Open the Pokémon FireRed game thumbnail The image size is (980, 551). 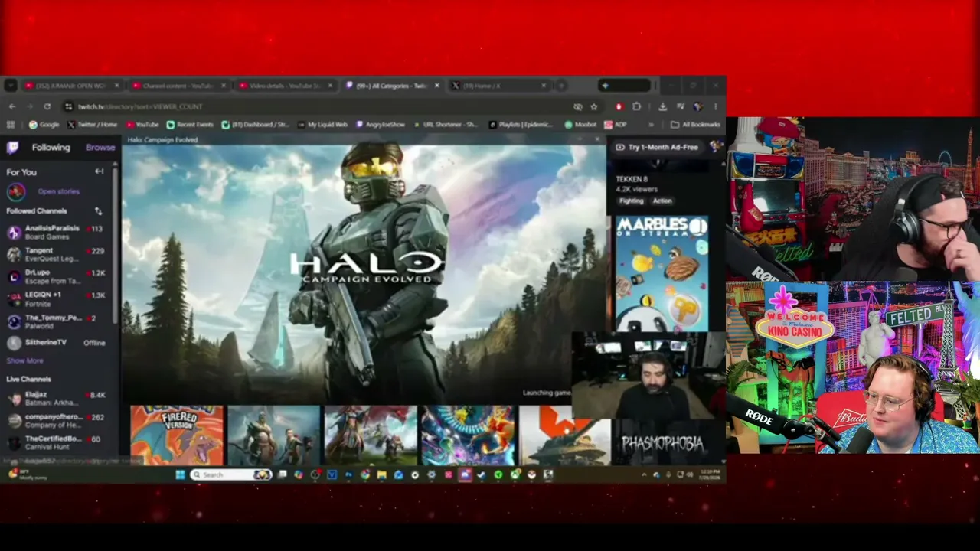177,435
